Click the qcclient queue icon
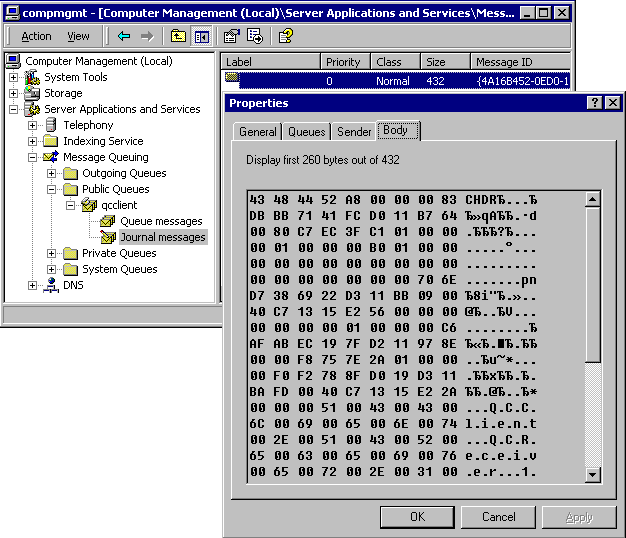Screen dimensions: 626x538 point(89,205)
